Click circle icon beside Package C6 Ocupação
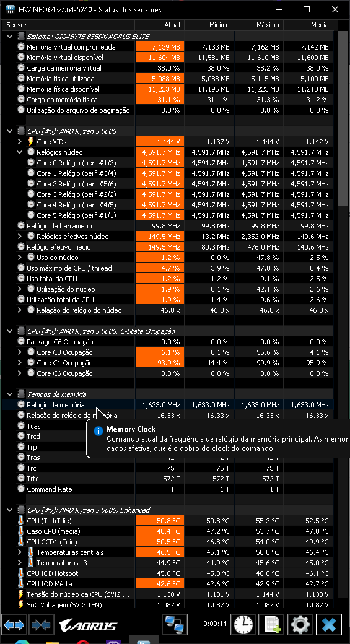 pos(21,342)
